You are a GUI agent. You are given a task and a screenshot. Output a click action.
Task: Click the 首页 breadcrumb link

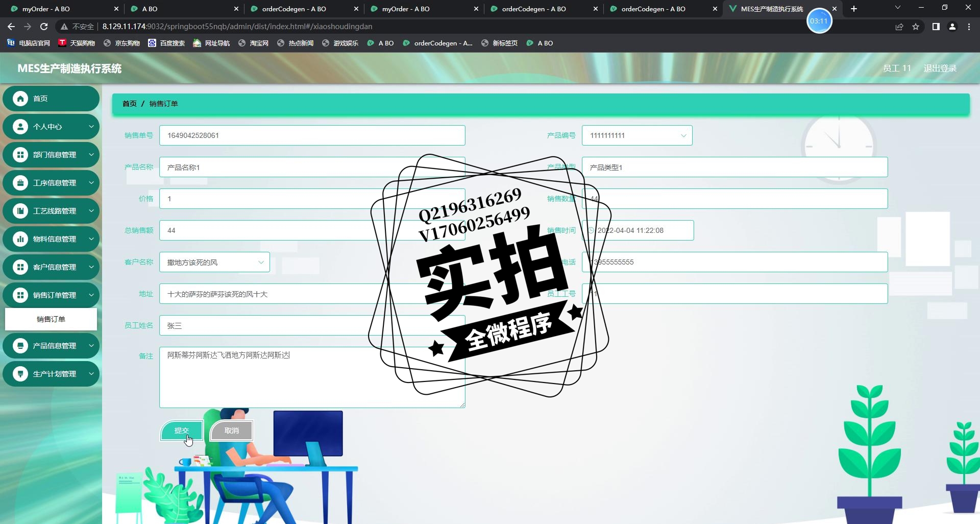click(x=130, y=104)
